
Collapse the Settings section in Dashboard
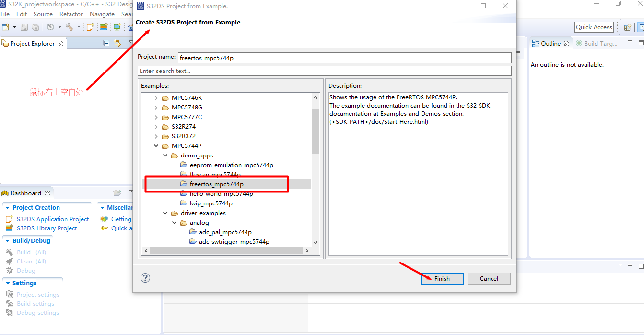(8, 283)
